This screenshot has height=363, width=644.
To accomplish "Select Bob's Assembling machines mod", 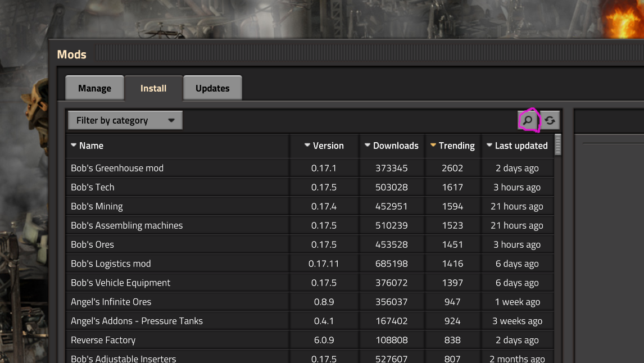I will click(x=126, y=225).
